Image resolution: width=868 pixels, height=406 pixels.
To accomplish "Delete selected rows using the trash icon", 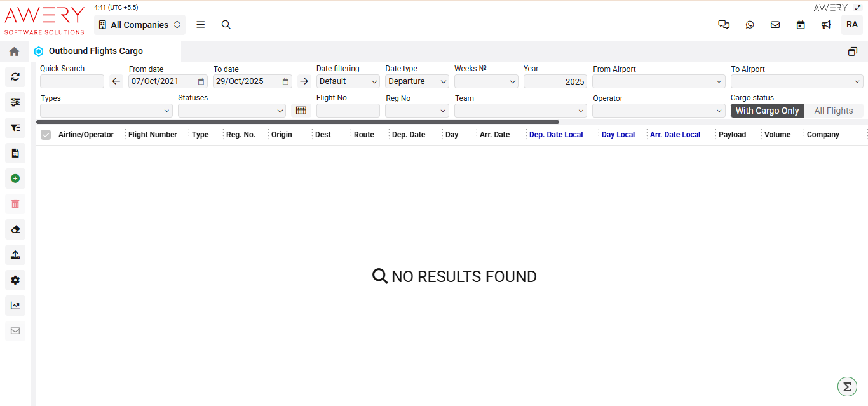I will tap(15, 204).
